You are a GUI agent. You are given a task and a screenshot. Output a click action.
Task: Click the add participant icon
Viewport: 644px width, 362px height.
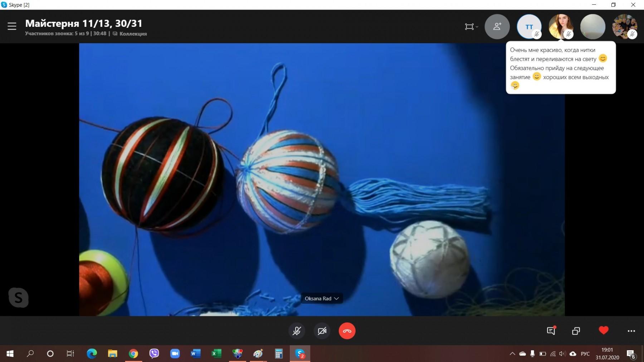(497, 26)
